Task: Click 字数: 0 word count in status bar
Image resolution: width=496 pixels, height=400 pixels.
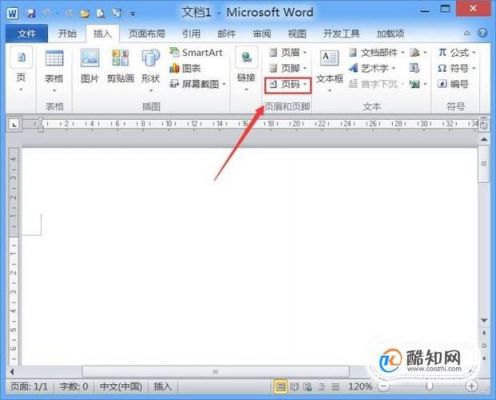Action: pyautogui.click(x=74, y=387)
